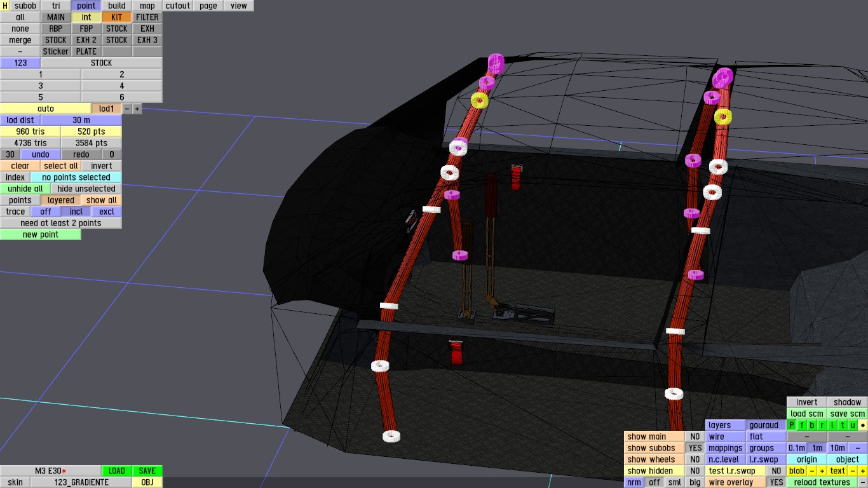Select the EXH 2 layer

pyautogui.click(x=86, y=40)
